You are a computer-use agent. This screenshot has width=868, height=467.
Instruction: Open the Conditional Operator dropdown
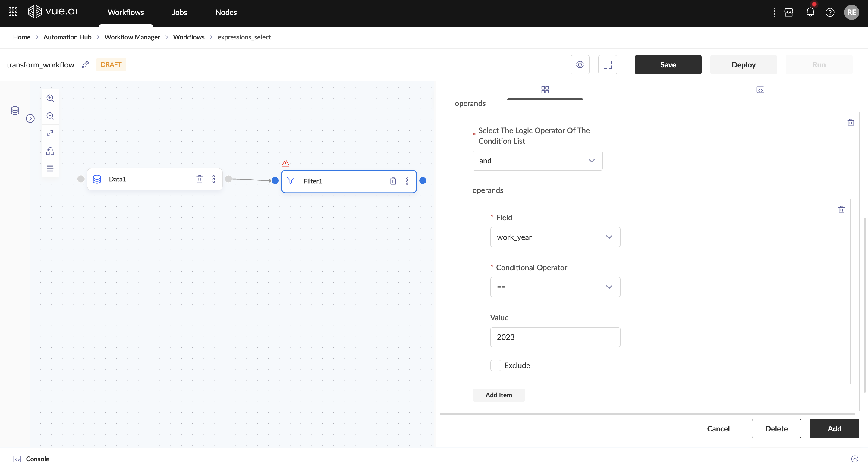pyautogui.click(x=555, y=287)
